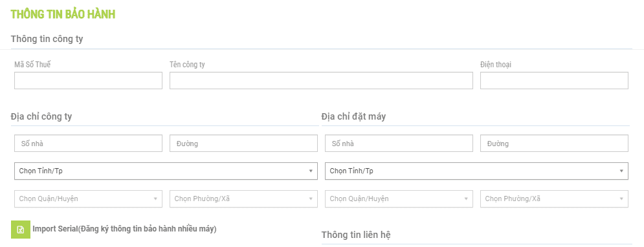Click Số nhà field under Địa chỉ đặt máy

(x=399, y=143)
